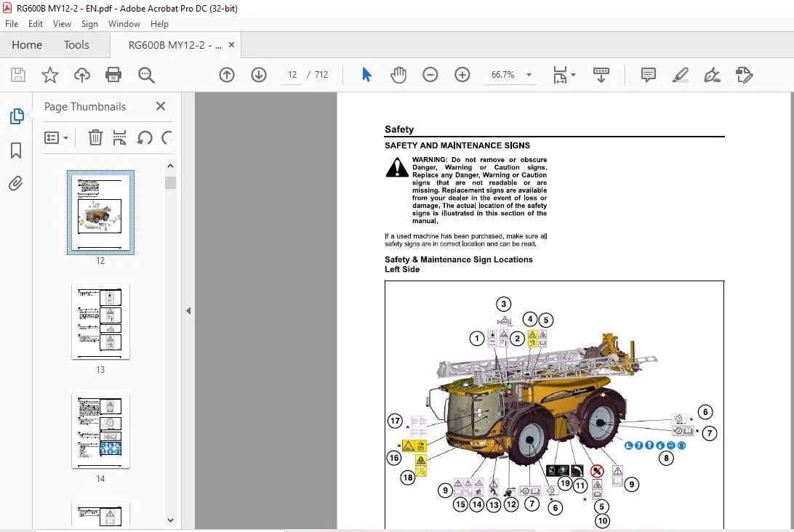Image resolution: width=794 pixels, height=532 pixels.
Task: Open the Window menu
Action: 124,24
